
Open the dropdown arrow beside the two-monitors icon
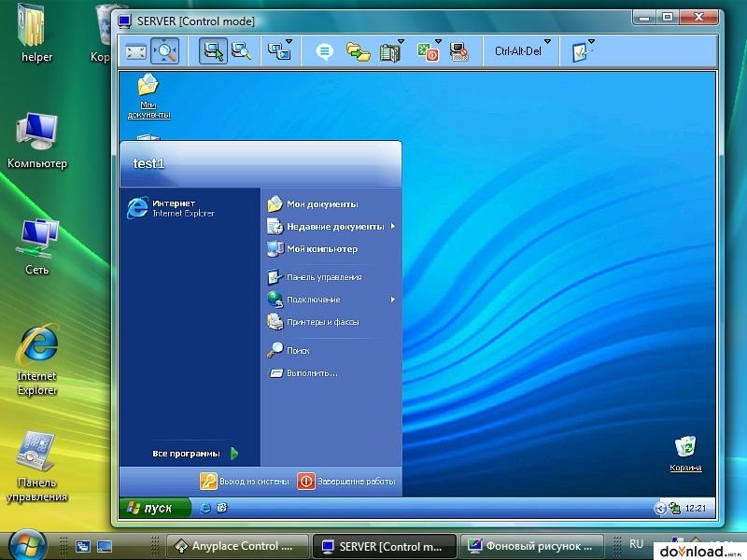click(x=289, y=41)
